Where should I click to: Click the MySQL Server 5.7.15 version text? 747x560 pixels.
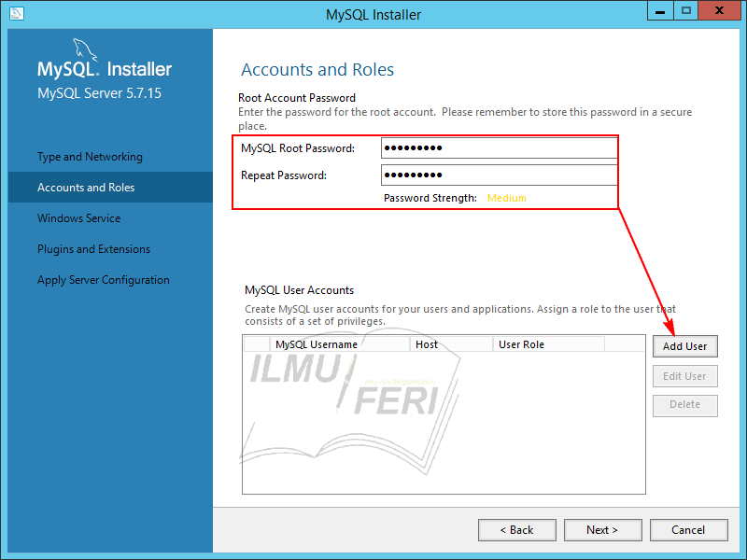coord(99,93)
